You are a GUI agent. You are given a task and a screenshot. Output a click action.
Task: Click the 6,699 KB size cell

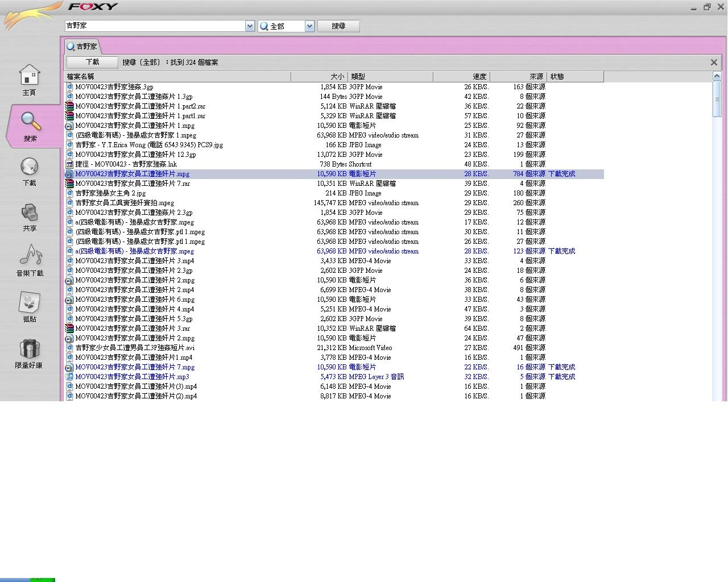(333, 290)
